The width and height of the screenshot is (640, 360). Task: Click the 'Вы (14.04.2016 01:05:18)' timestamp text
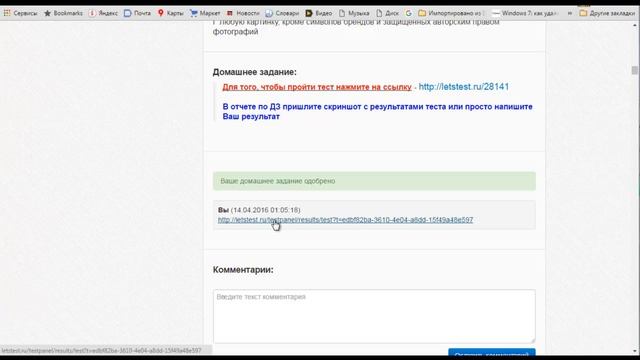[259, 210]
